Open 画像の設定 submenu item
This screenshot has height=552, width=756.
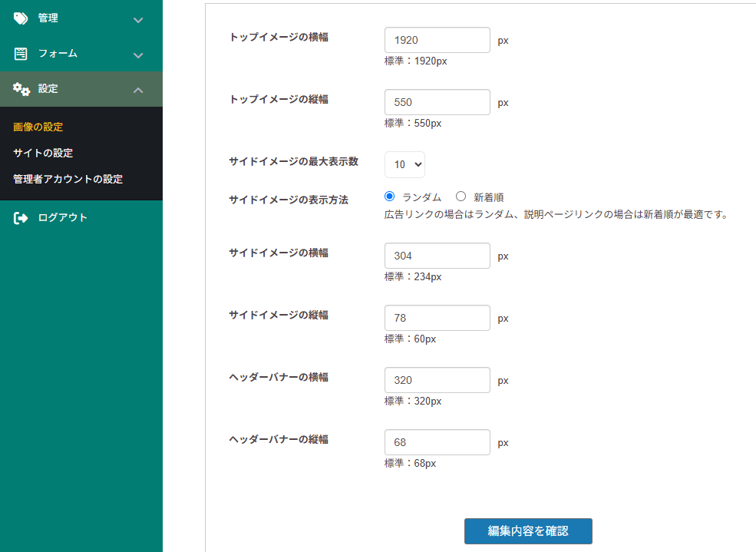(x=38, y=127)
